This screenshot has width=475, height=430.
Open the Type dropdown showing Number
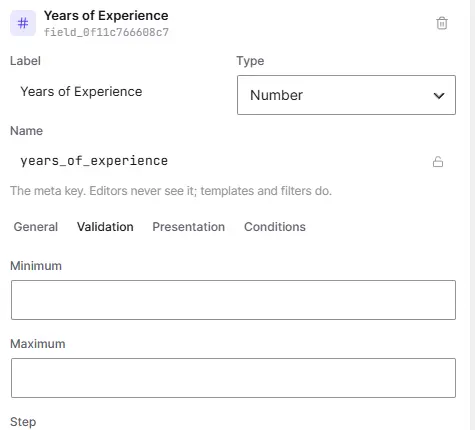[x=346, y=95]
